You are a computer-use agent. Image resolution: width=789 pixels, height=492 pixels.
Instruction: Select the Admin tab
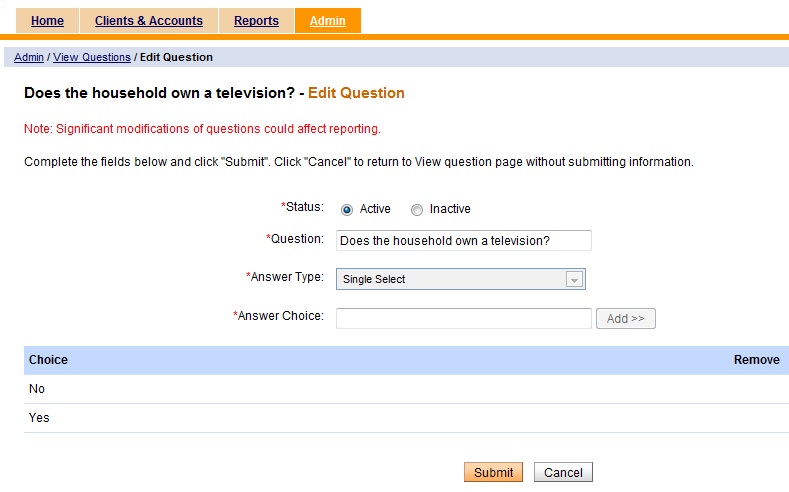pyautogui.click(x=327, y=21)
